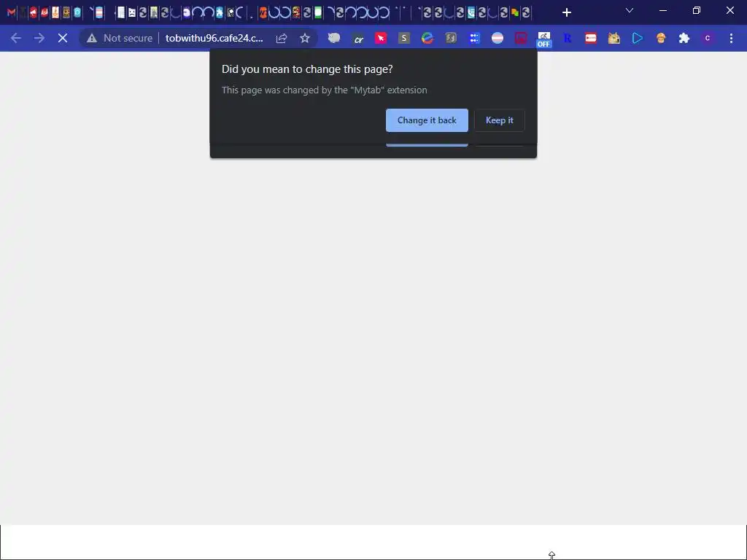Click the Change it back button
Image resolution: width=747 pixels, height=560 pixels.
click(x=427, y=120)
